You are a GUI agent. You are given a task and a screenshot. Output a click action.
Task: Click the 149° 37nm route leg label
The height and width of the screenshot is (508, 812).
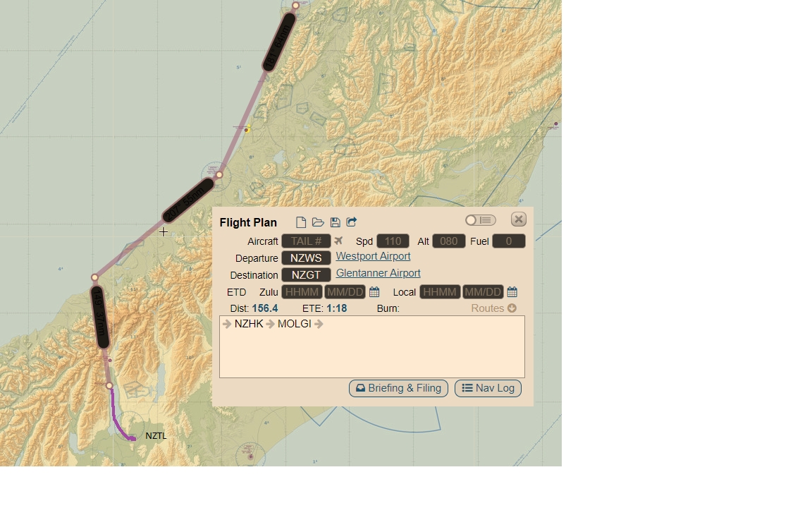tap(100, 317)
